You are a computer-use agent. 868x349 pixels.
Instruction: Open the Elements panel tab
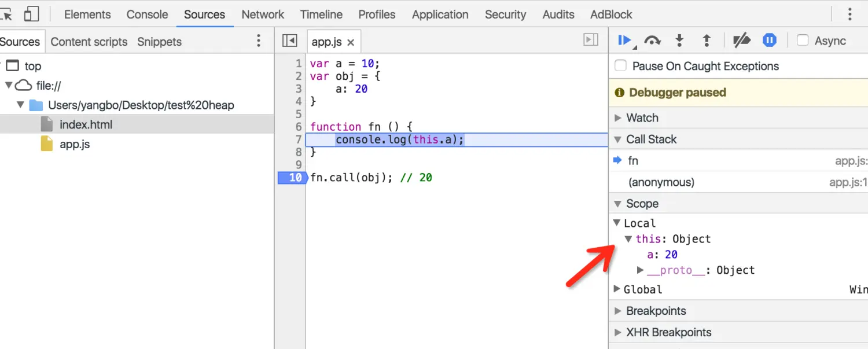click(x=87, y=14)
